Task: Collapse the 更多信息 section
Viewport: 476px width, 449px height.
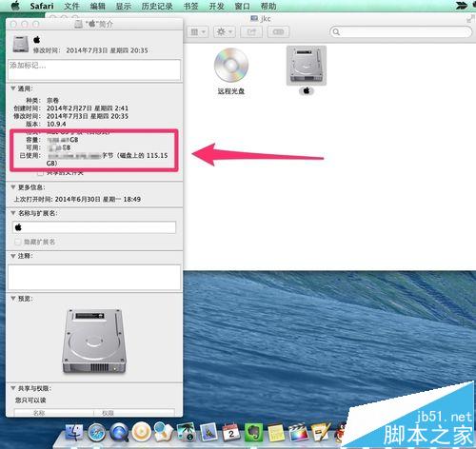Action: tap(13, 187)
